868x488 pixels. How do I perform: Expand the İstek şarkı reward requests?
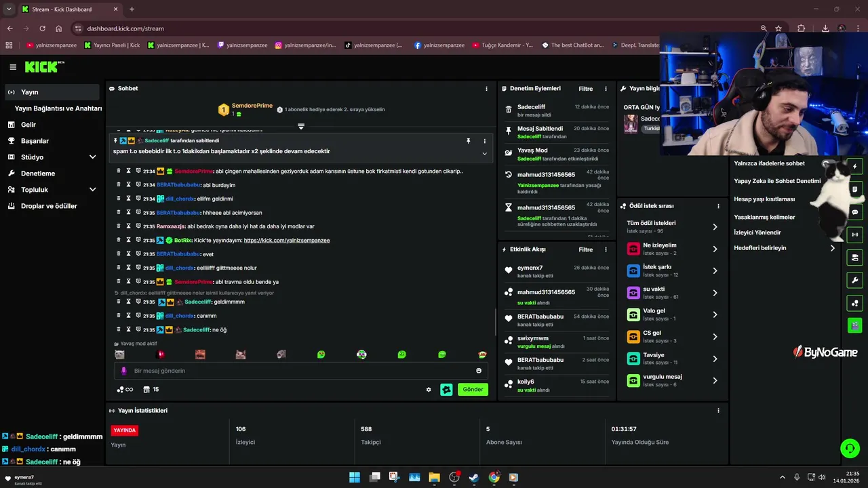(715, 271)
